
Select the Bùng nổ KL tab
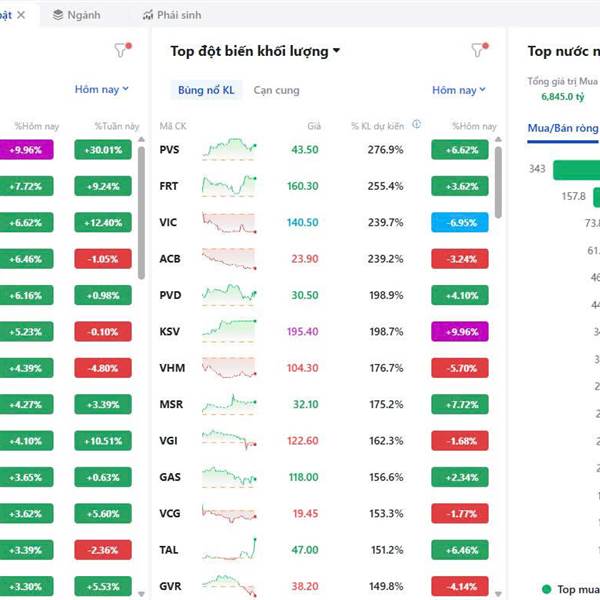pyautogui.click(x=206, y=90)
